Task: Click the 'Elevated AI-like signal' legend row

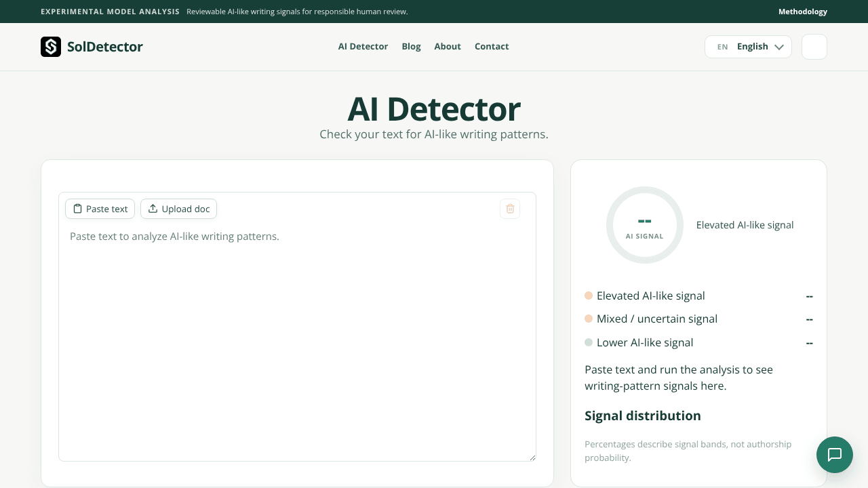Action: point(698,296)
